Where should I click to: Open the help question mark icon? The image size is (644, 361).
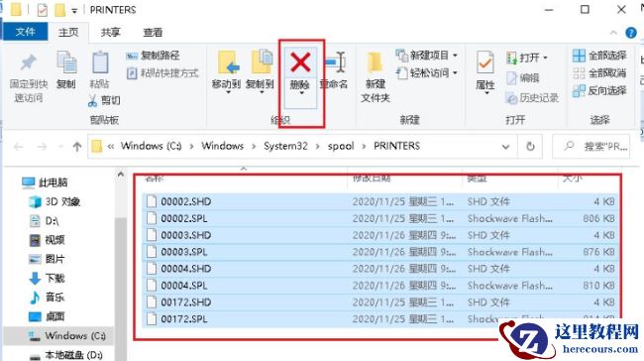point(631,33)
